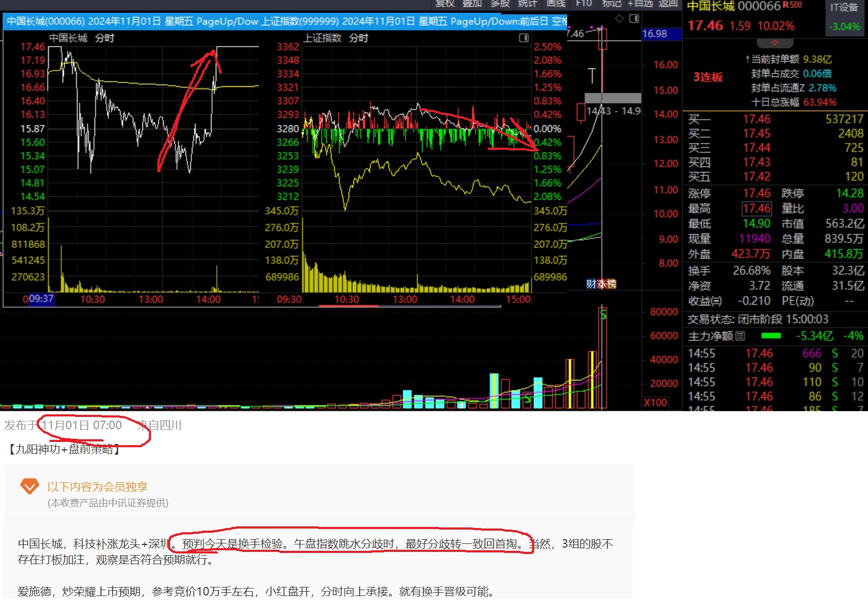This screenshot has width=868, height=605.
Task: Click scrollbar under 上证指数 intraday chart
Action: 409,306
